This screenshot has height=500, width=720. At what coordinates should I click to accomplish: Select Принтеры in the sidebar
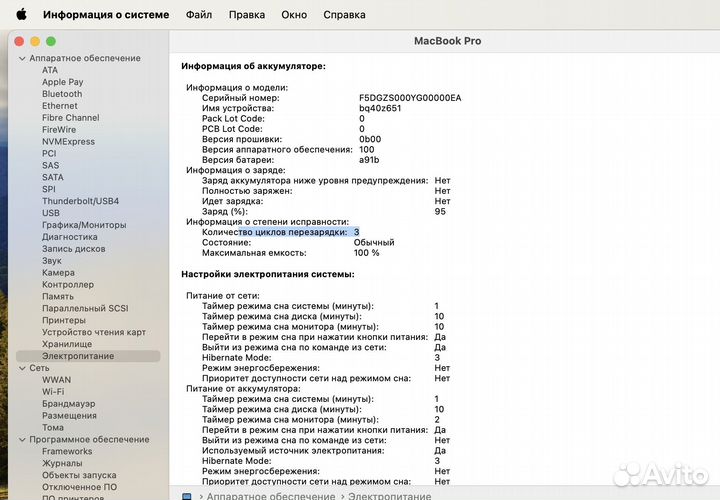click(x=64, y=321)
